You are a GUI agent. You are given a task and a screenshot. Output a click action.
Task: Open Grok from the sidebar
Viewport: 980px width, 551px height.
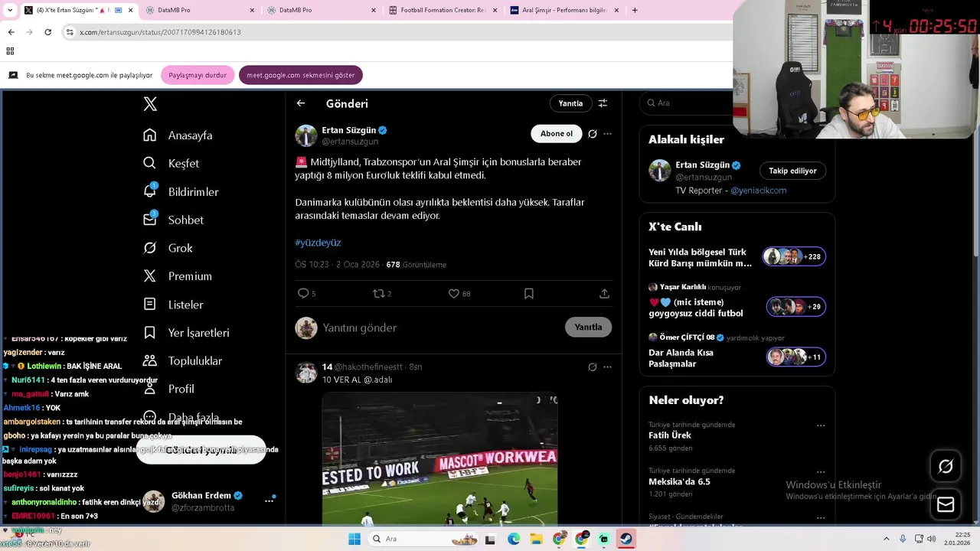pyautogui.click(x=168, y=248)
